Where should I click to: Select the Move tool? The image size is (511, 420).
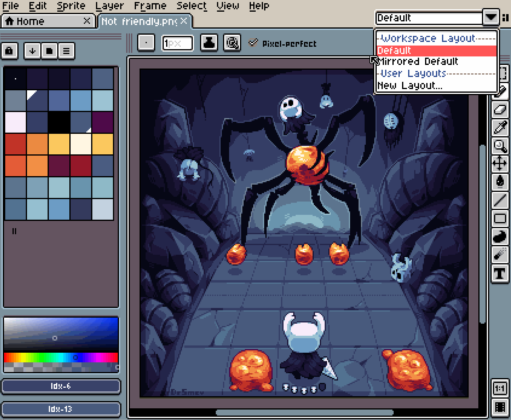(500, 164)
